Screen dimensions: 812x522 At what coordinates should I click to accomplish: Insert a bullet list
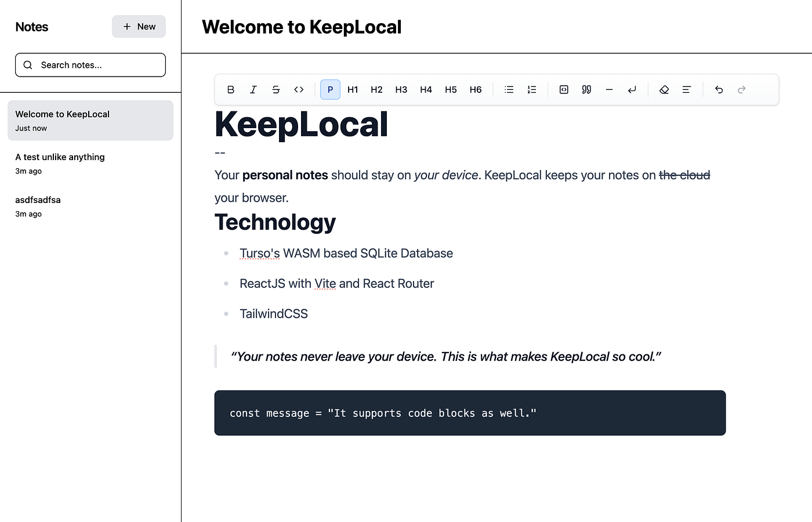pyautogui.click(x=509, y=89)
